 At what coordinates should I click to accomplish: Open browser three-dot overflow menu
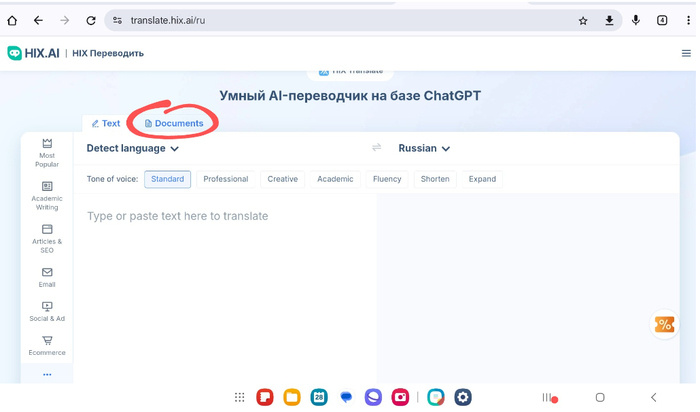coord(688,21)
